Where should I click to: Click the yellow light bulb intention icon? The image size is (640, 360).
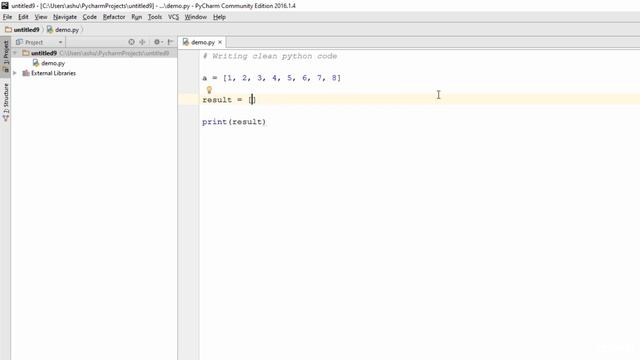point(209,90)
